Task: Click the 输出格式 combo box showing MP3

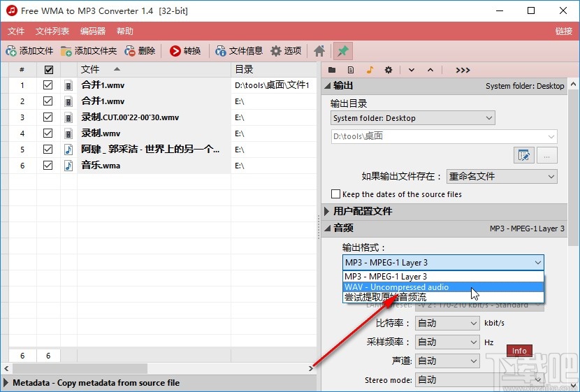Action: 443,263
